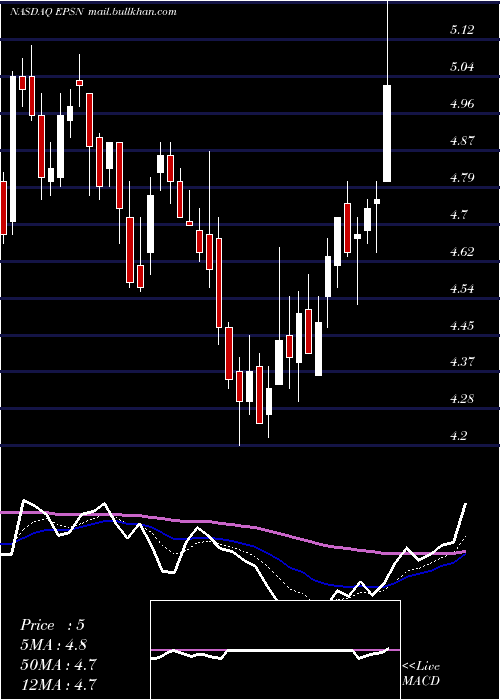Click the 4.96 price axis label
500x700 pixels.
(462, 104)
